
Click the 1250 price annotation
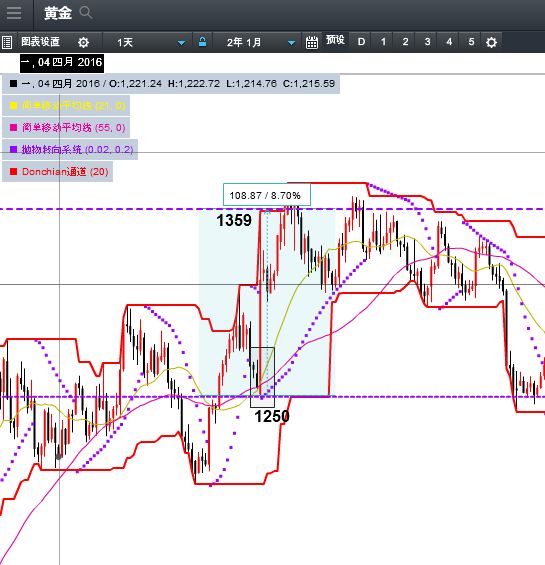click(272, 417)
